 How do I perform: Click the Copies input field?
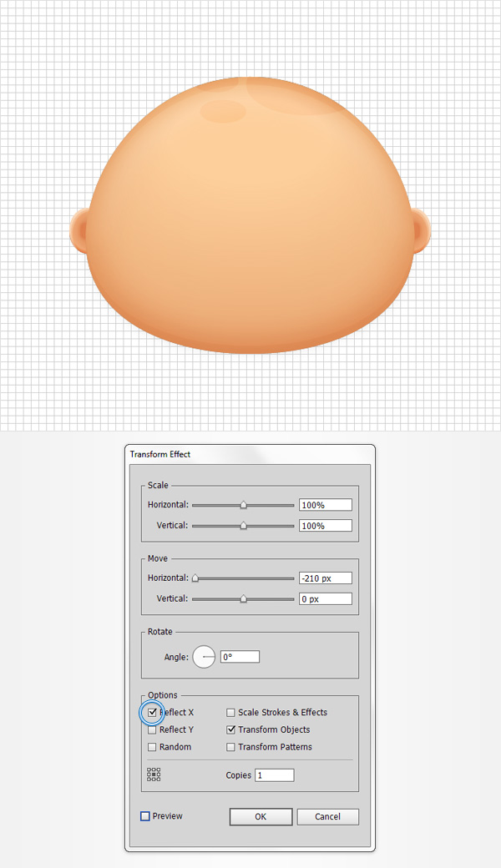pos(274,775)
